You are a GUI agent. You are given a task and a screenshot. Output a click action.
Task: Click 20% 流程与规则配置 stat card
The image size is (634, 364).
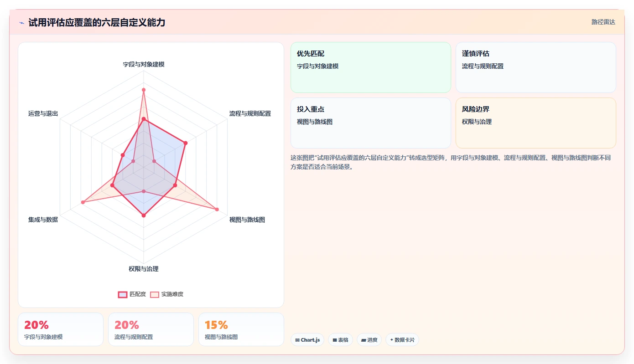[151, 329]
